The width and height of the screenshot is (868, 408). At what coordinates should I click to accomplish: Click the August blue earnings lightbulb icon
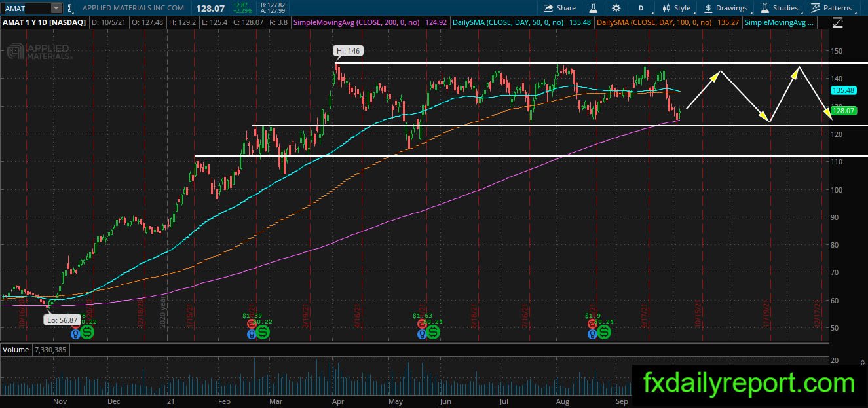point(592,333)
